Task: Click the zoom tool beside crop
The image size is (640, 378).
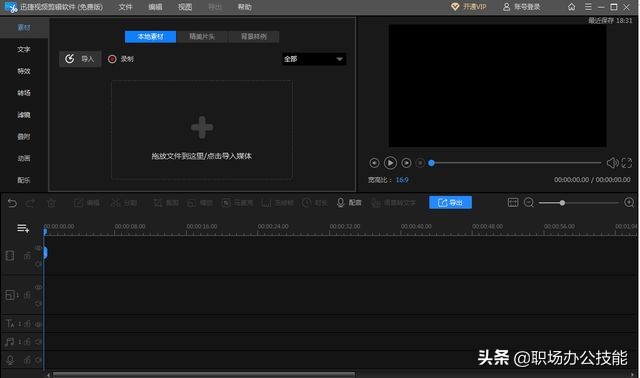Action: click(x=200, y=203)
